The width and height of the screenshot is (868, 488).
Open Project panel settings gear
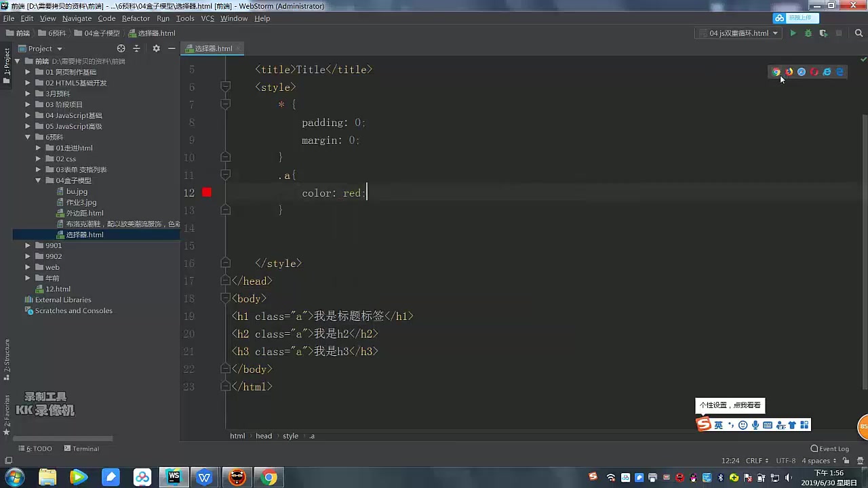tap(156, 48)
